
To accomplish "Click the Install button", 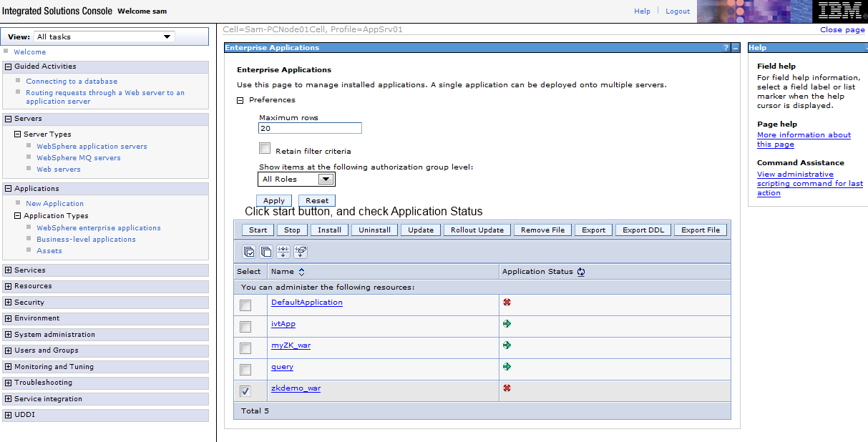I will (x=330, y=230).
